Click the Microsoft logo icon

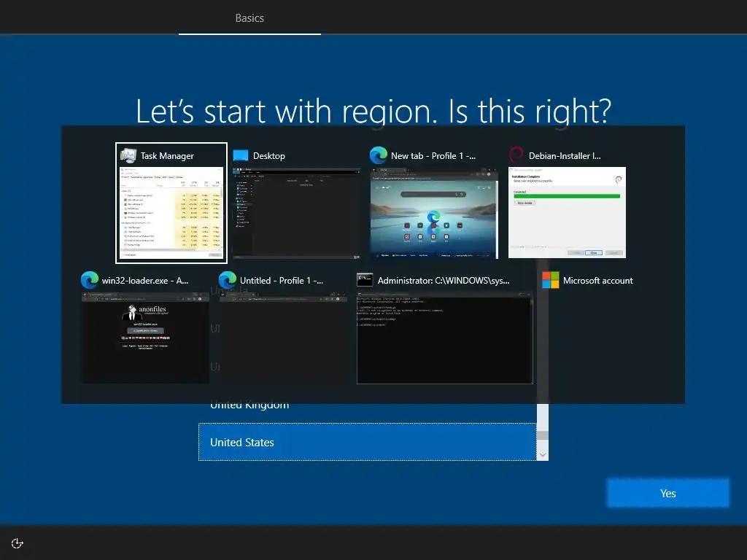click(x=551, y=280)
